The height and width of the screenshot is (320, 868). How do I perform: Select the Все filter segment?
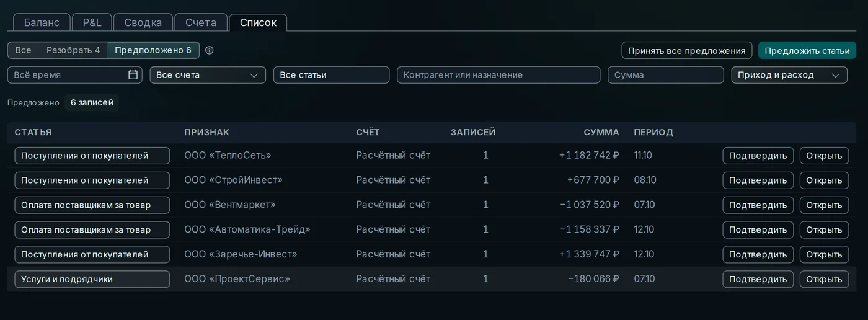(x=24, y=50)
